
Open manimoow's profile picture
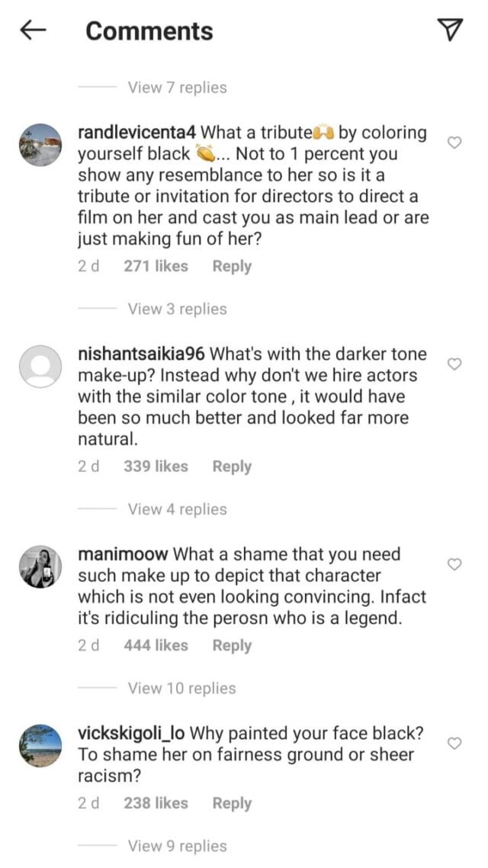click(40, 567)
